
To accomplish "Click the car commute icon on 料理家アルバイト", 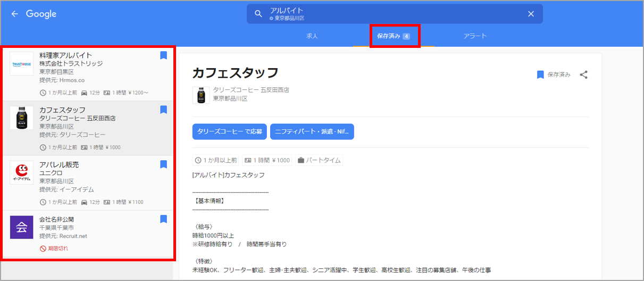I will [x=84, y=93].
